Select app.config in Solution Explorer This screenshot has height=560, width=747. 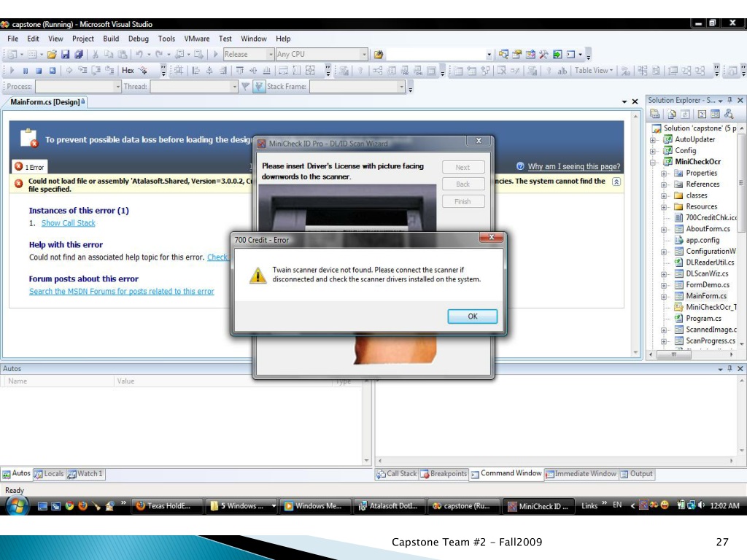pos(703,241)
